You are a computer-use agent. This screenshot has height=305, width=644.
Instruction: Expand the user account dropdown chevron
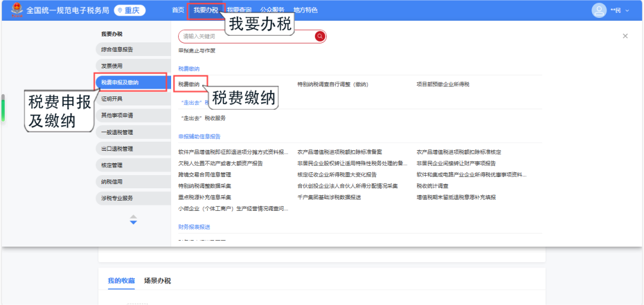coord(627,11)
